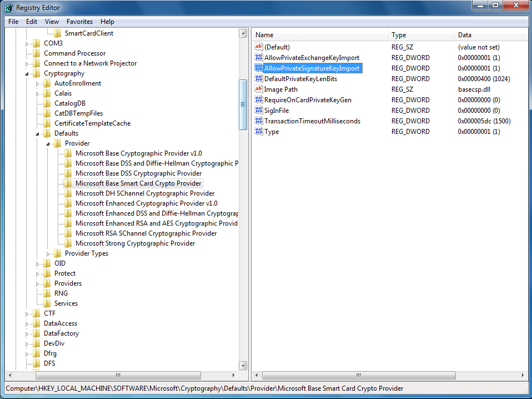This screenshot has height=399, width=532.
Task: Expand the Providers key
Action: tap(37, 284)
